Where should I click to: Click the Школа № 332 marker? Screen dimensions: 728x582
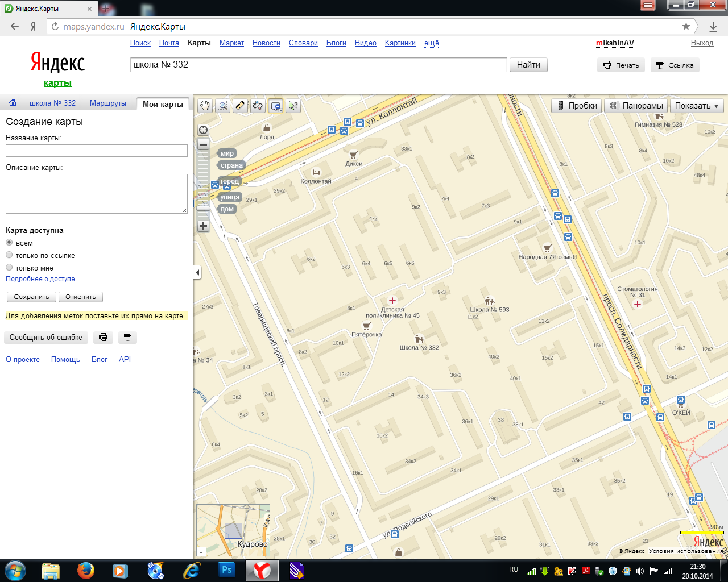(x=419, y=339)
